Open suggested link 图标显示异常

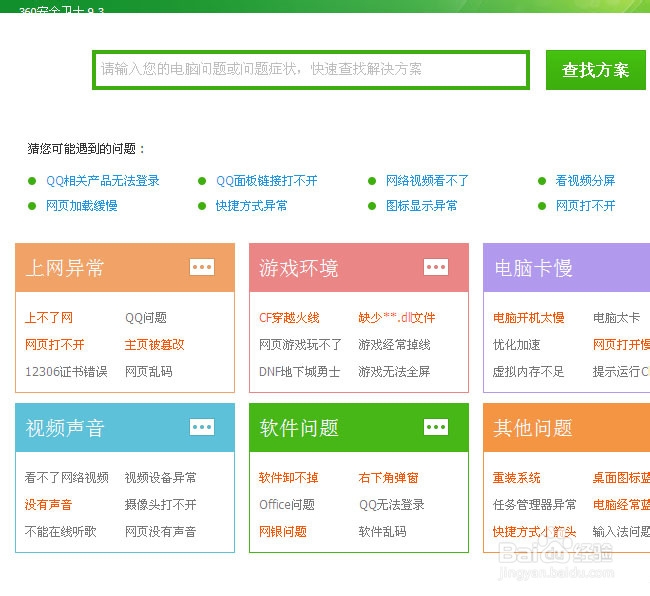pos(422,206)
